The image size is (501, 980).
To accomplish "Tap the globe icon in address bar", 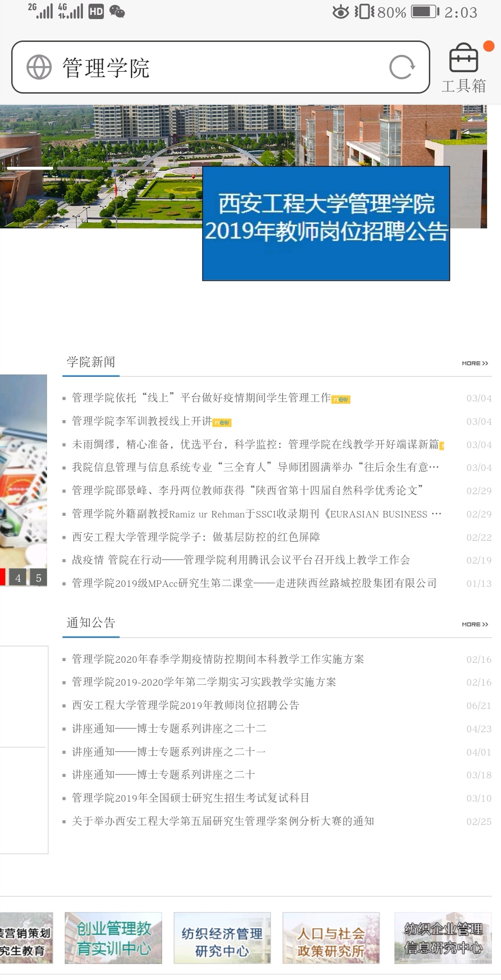I will [39, 67].
